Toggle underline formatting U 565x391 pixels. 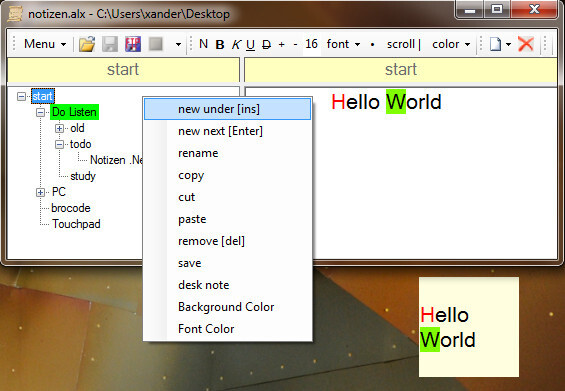[x=250, y=45]
